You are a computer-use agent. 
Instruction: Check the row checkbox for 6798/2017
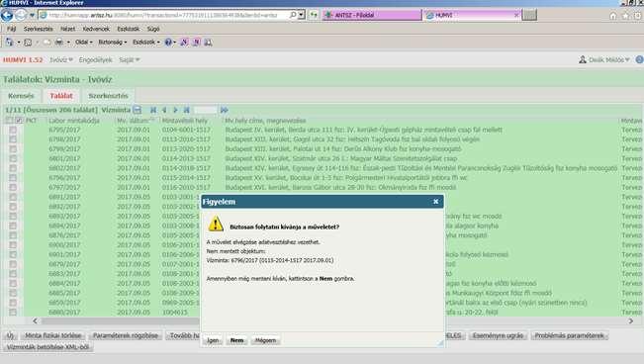click(13, 139)
